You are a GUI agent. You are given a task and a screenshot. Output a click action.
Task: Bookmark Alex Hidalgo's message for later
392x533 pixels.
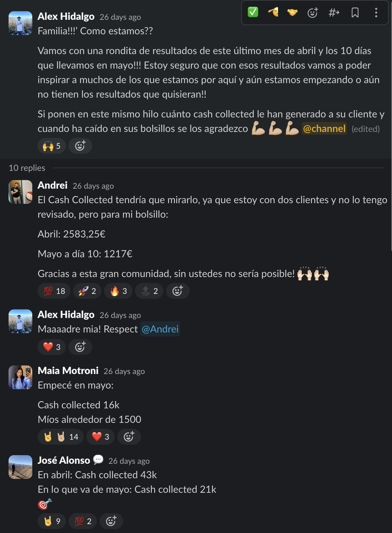tap(355, 13)
